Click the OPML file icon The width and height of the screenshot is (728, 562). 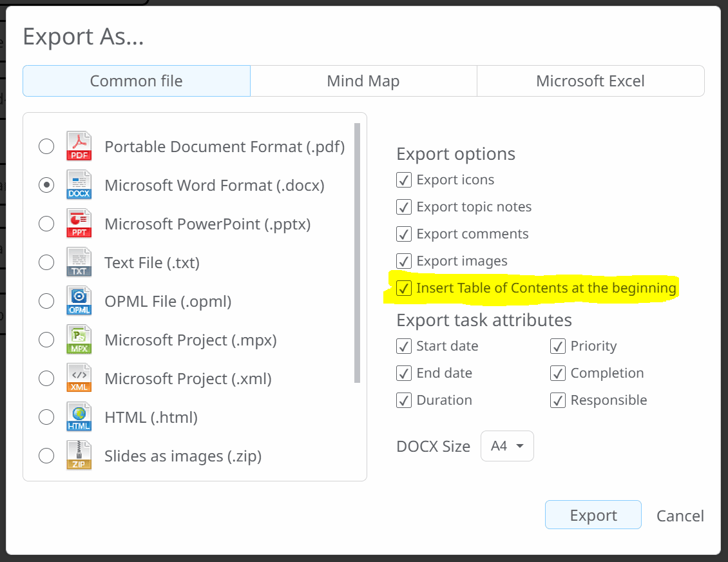[79, 301]
